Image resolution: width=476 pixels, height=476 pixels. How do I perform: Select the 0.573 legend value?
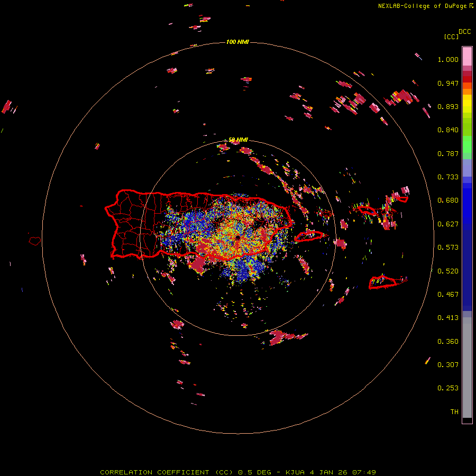448,248
